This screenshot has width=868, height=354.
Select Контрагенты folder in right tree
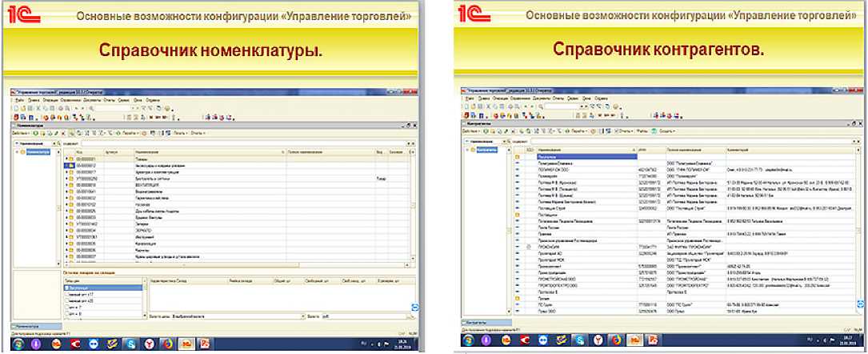(487, 150)
